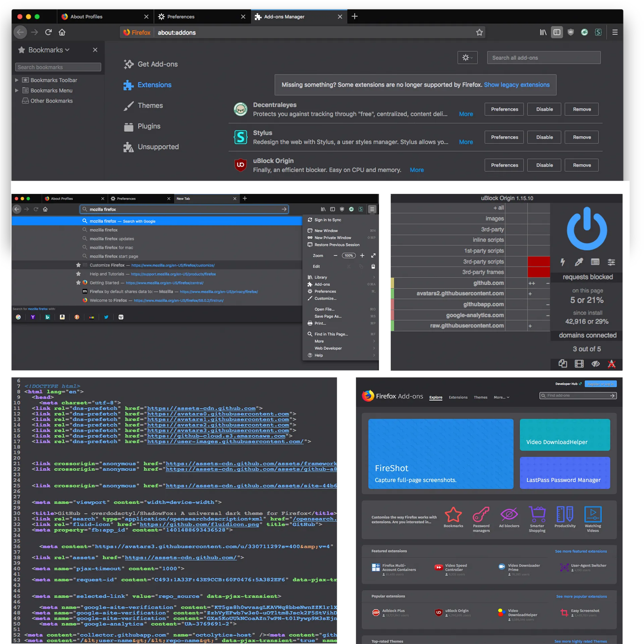This screenshot has width=644, height=644.
Task: Click red block cell for 3rd-party frames
Action: tap(538, 272)
